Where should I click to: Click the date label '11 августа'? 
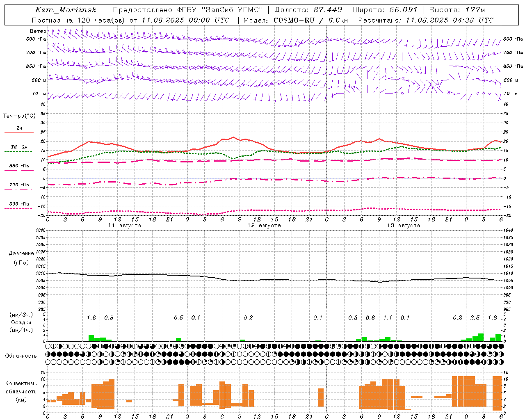tap(125, 226)
